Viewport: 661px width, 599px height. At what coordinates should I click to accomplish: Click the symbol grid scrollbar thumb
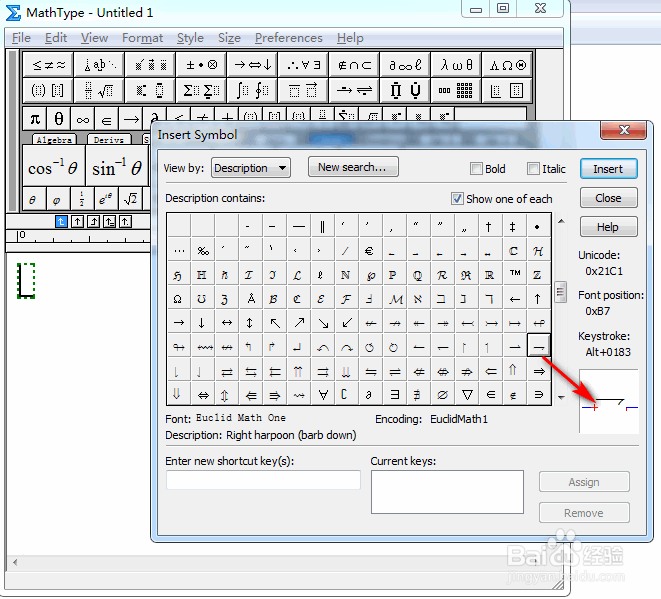pos(560,292)
